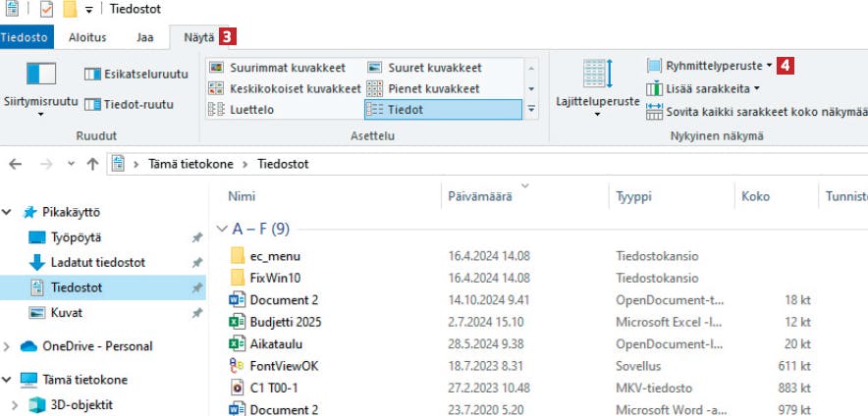The height and width of the screenshot is (416, 868).
Task: Click Sovita kaikki sarakkeet button
Action: (x=757, y=112)
